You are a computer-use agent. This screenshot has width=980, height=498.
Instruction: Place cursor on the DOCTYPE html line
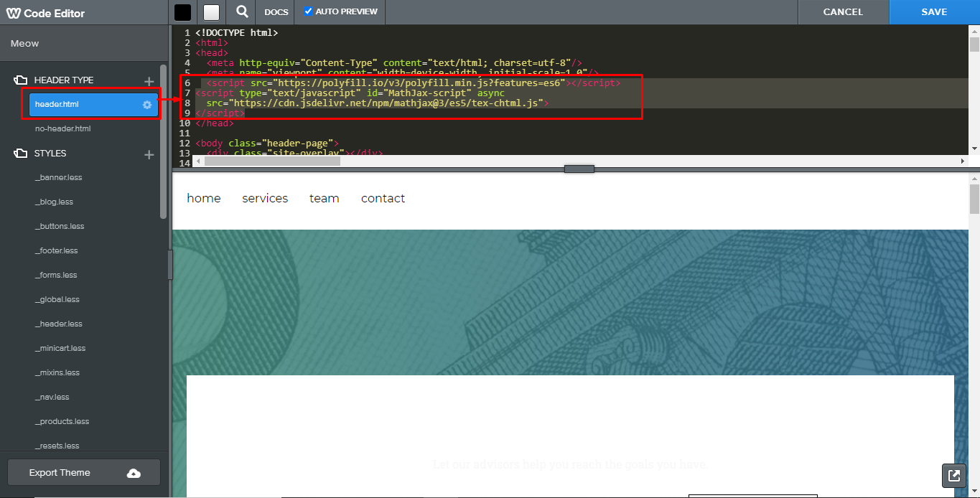point(236,32)
